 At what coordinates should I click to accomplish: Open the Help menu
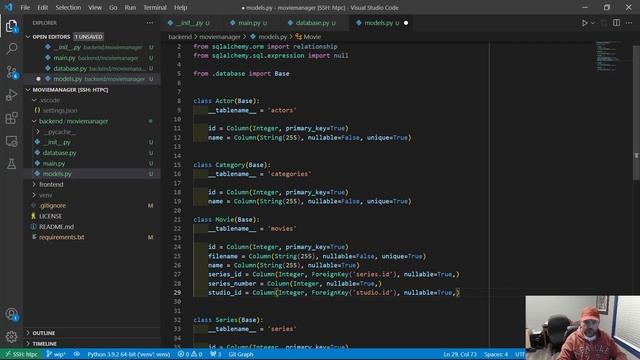pos(180,7)
